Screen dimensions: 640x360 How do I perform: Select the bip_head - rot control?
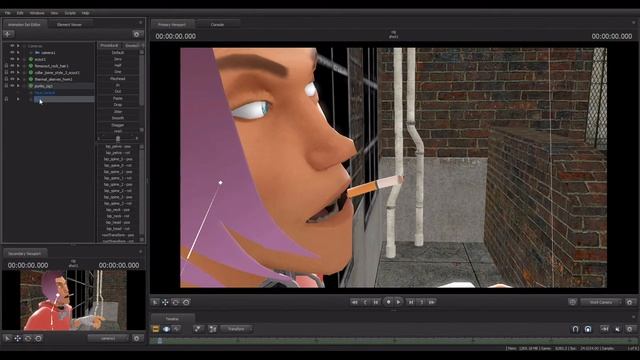[x=118, y=229]
